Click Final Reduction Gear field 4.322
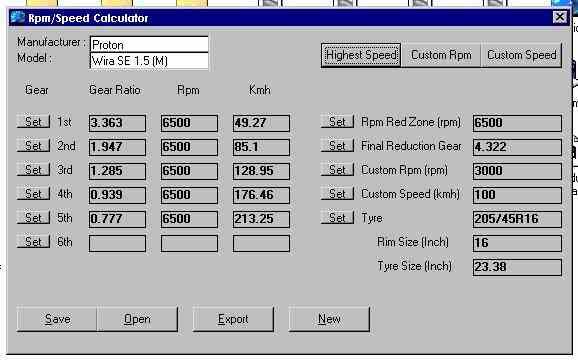Viewport: 578px width, 360px height. (517, 147)
